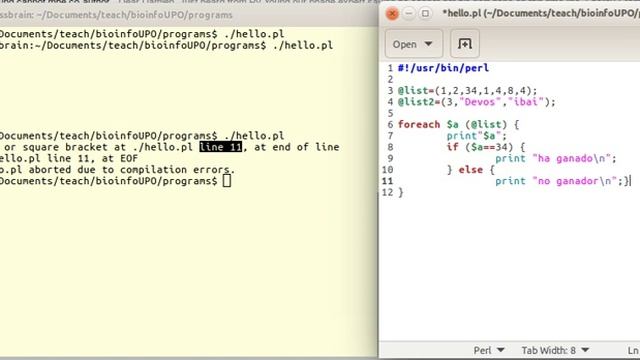The image size is (640, 360).
Task: Click the print "ha ganado\n" line
Action: tap(556, 158)
